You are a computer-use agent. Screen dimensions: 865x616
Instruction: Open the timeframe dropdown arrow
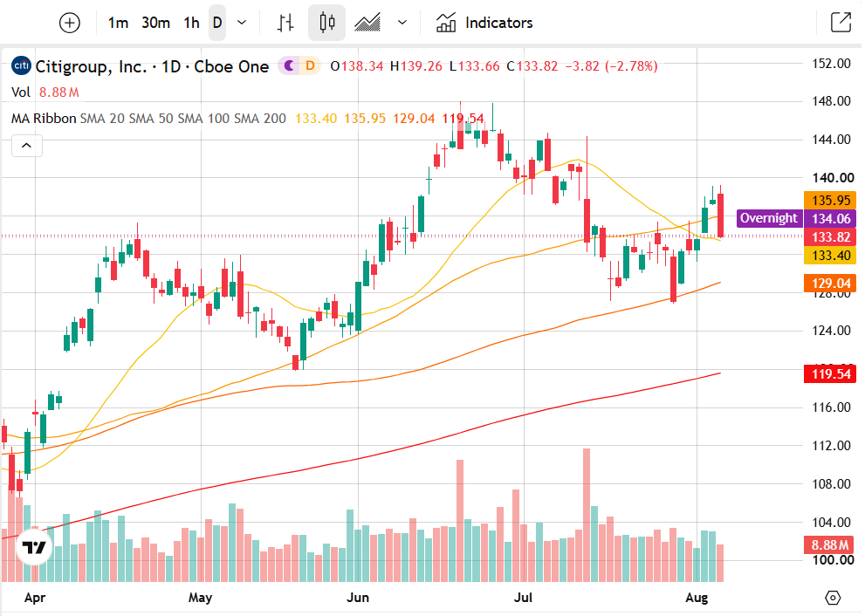242,23
